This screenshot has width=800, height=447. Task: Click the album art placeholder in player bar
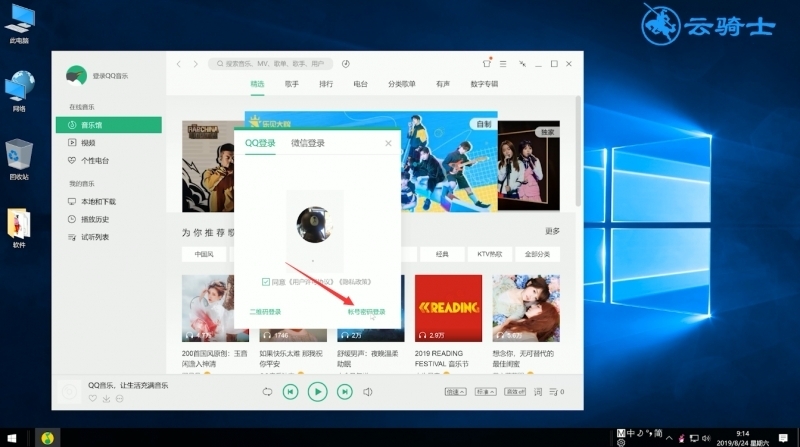tap(69, 392)
